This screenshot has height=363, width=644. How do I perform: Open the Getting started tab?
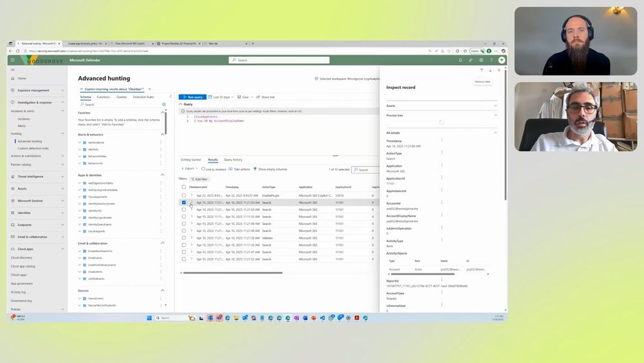191,159
